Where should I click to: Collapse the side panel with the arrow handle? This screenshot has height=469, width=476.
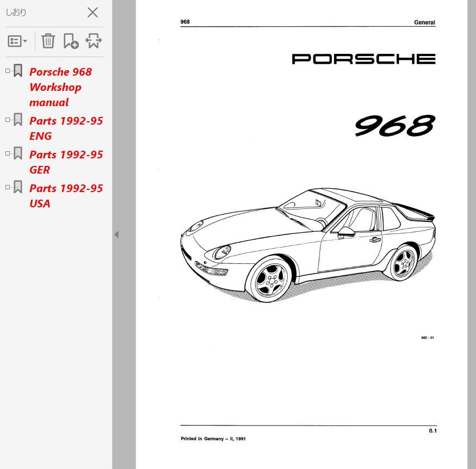[x=116, y=234]
